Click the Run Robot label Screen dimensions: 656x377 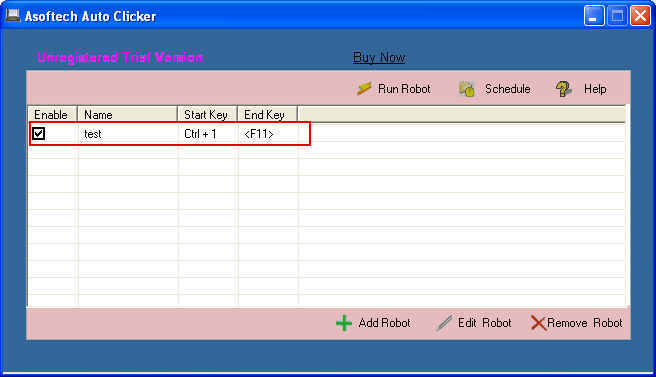click(404, 89)
